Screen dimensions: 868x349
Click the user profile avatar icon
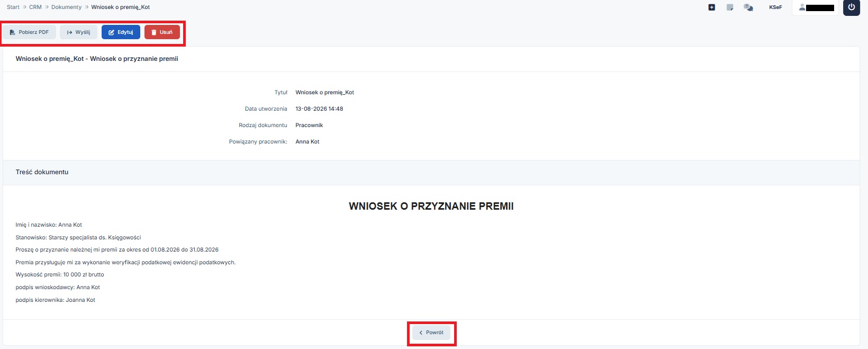(802, 7)
